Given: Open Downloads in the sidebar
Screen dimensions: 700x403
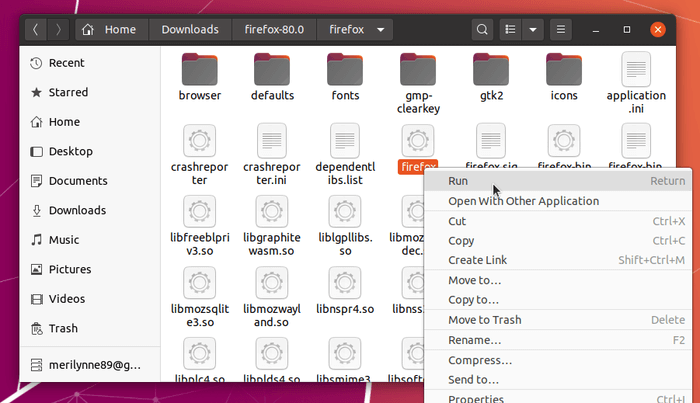Looking at the screenshot, I should [x=90, y=210].
